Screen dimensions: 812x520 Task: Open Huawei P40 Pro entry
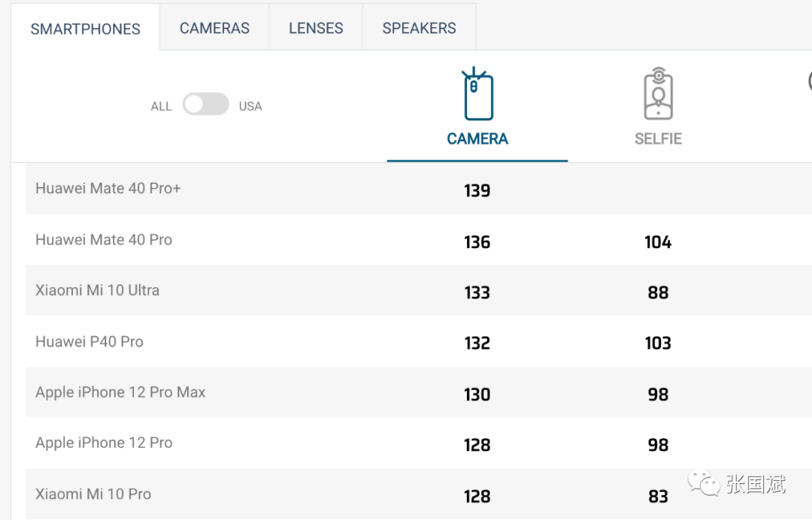click(x=89, y=341)
